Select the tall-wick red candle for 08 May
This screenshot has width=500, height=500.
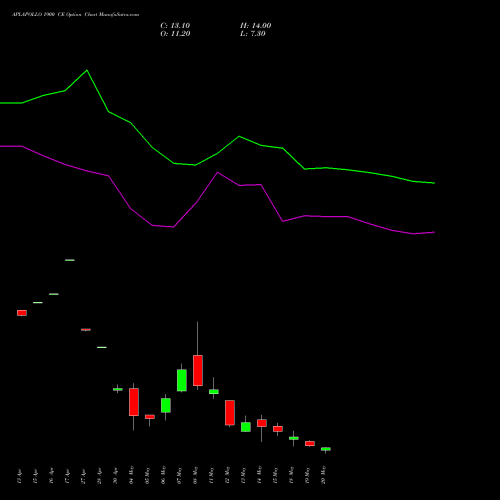point(198,370)
